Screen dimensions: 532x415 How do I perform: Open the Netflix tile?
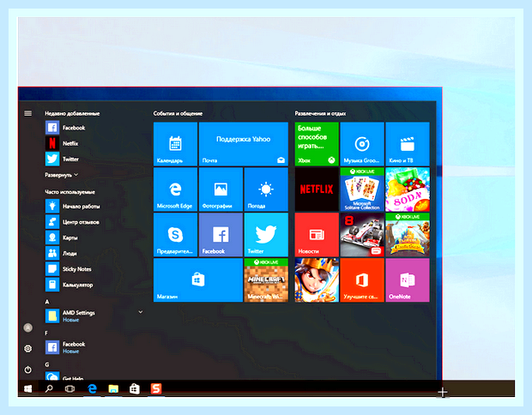317,189
